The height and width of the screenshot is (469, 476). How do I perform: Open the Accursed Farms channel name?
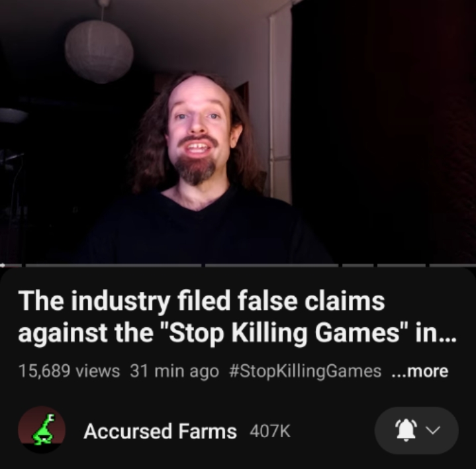(x=160, y=431)
